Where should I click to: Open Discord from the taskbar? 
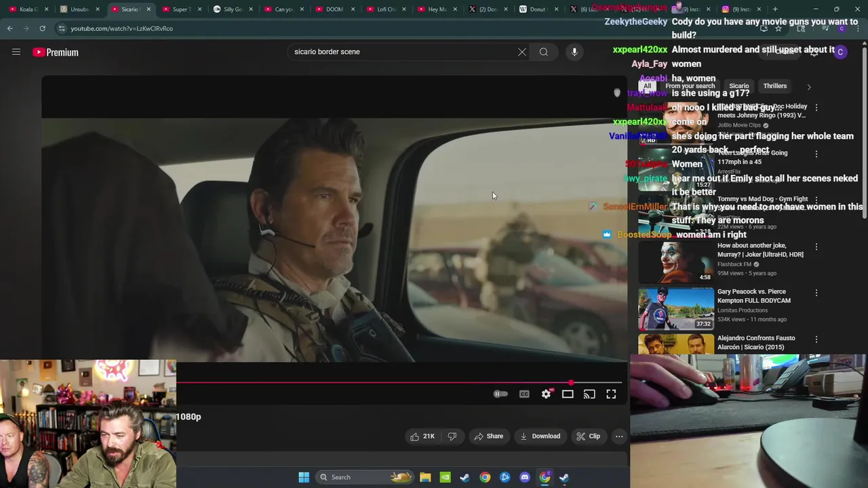524,477
